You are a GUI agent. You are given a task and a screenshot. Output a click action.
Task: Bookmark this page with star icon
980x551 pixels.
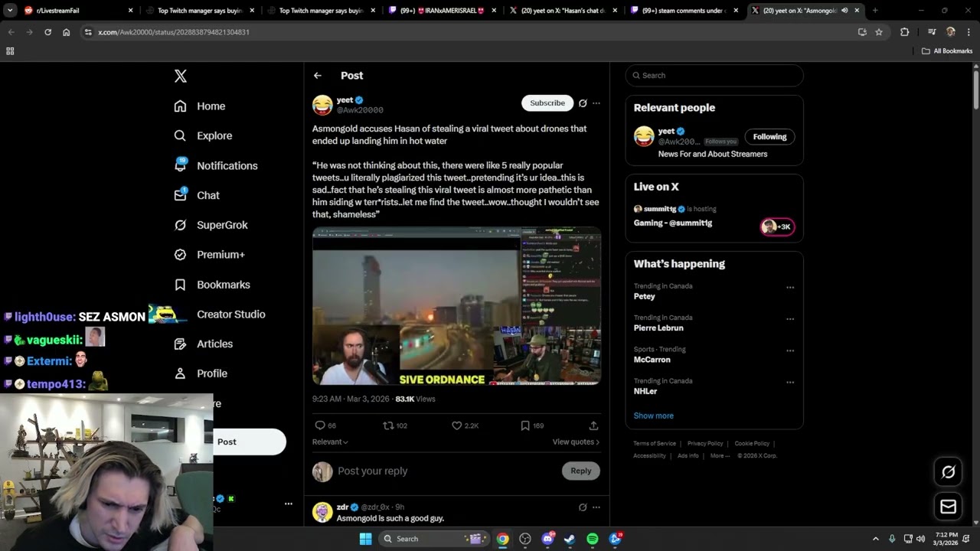(x=879, y=32)
